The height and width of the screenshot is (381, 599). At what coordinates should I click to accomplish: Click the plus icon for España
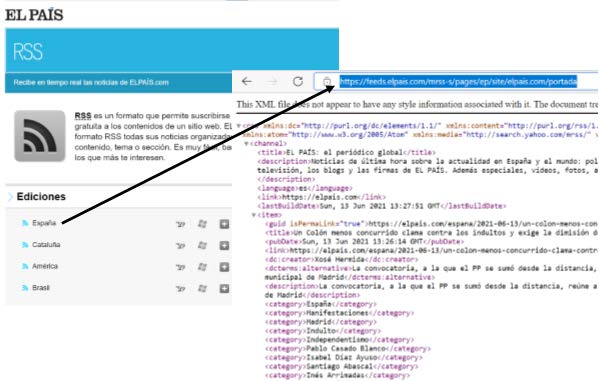[224, 224]
